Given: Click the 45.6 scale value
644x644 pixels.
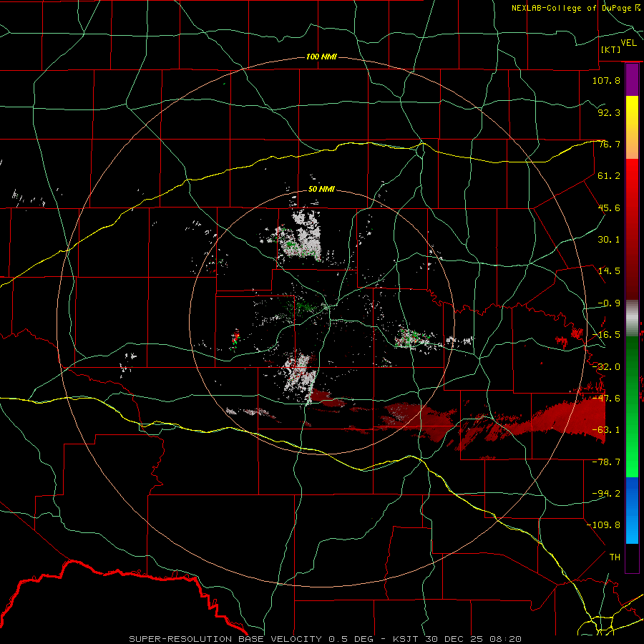Looking at the screenshot, I should point(609,208).
